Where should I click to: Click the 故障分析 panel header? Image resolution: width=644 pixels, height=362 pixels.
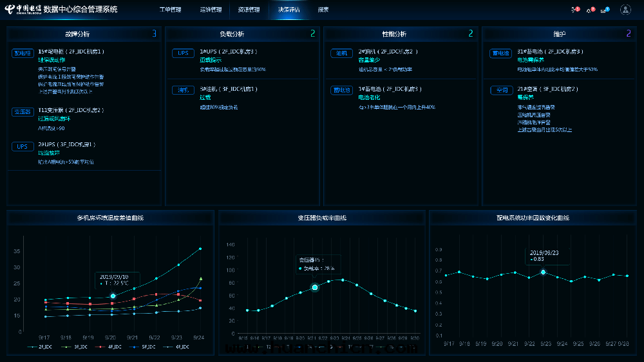(77, 33)
